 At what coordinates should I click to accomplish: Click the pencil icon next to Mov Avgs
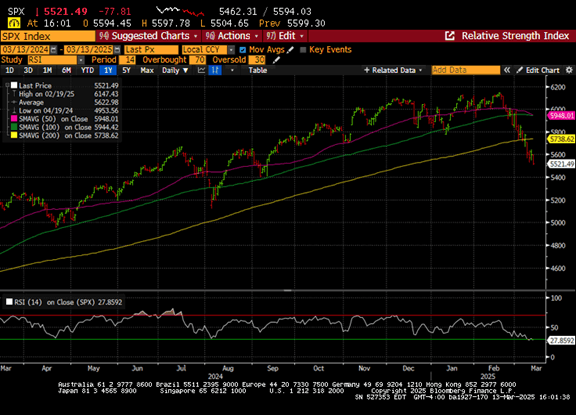pos(290,50)
